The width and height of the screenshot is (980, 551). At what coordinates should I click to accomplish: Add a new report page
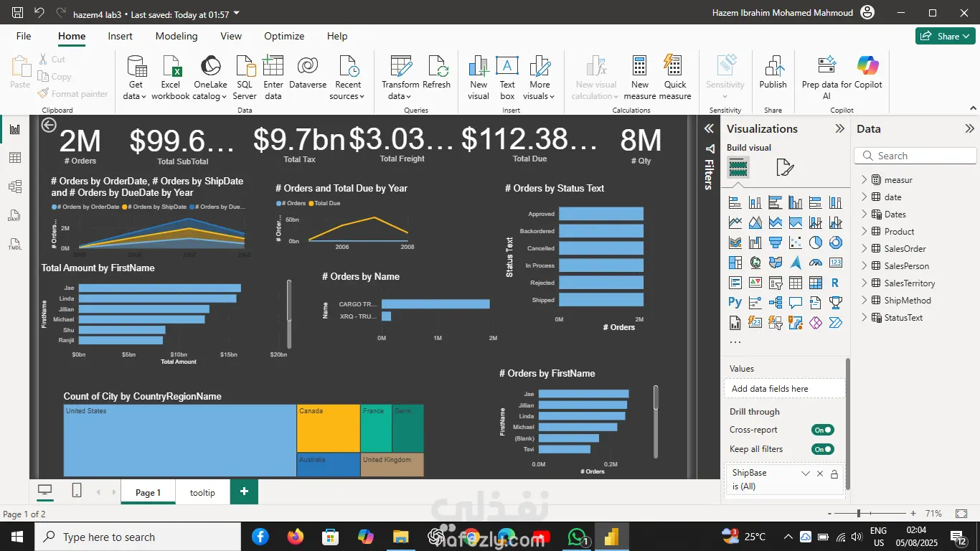coord(244,491)
